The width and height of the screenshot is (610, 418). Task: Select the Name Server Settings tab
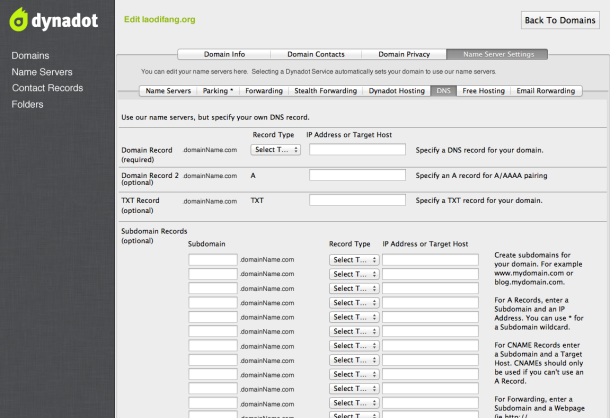pos(497,54)
